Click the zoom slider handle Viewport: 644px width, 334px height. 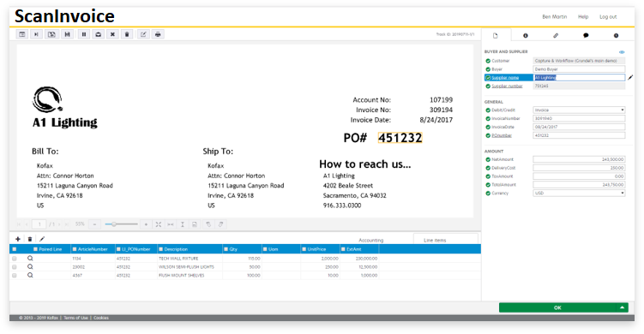(x=114, y=224)
